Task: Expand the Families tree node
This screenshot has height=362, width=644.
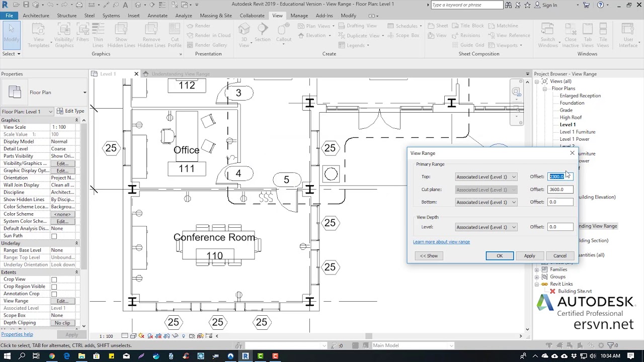Action: [537, 269]
